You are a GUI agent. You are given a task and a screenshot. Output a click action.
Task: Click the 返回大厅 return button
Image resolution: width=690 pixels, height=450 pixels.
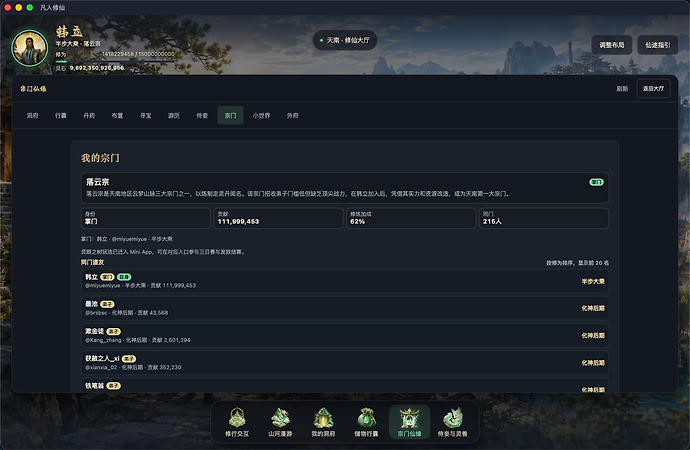point(653,89)
